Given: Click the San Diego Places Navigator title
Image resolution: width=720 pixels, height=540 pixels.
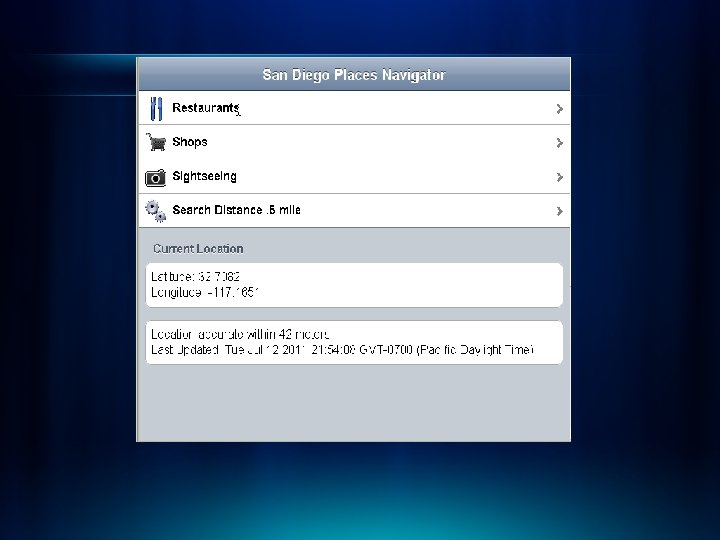Looking at the screenshot, I should [x=354, y=75].
